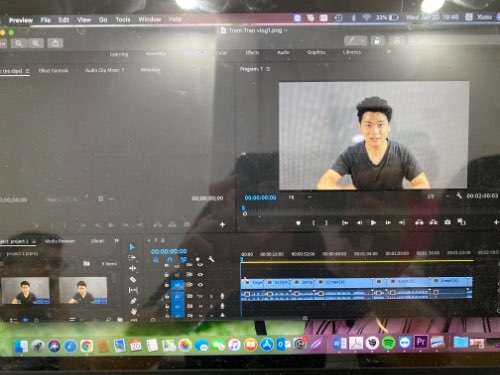Click Mark In bracket button
The width and height of the screenshot is (500, 375).
click(313, 223)
